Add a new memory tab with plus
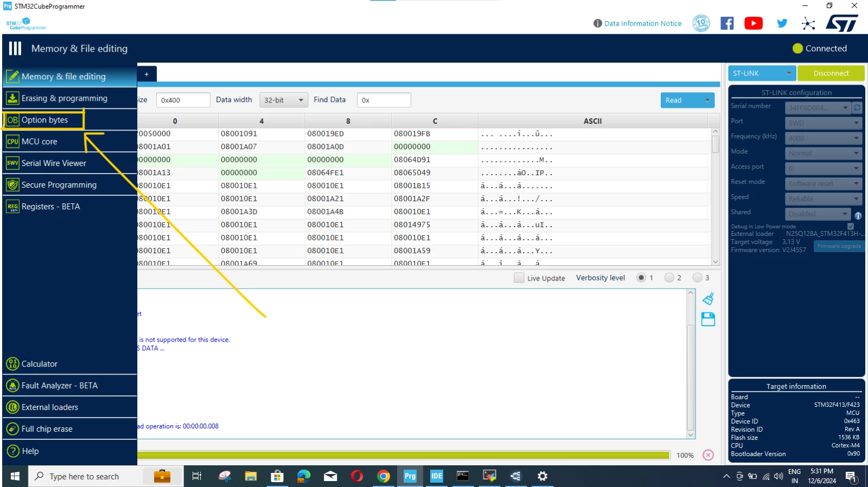Image resolution: width=868 pixels, height=487 pixels. point(146,74)
